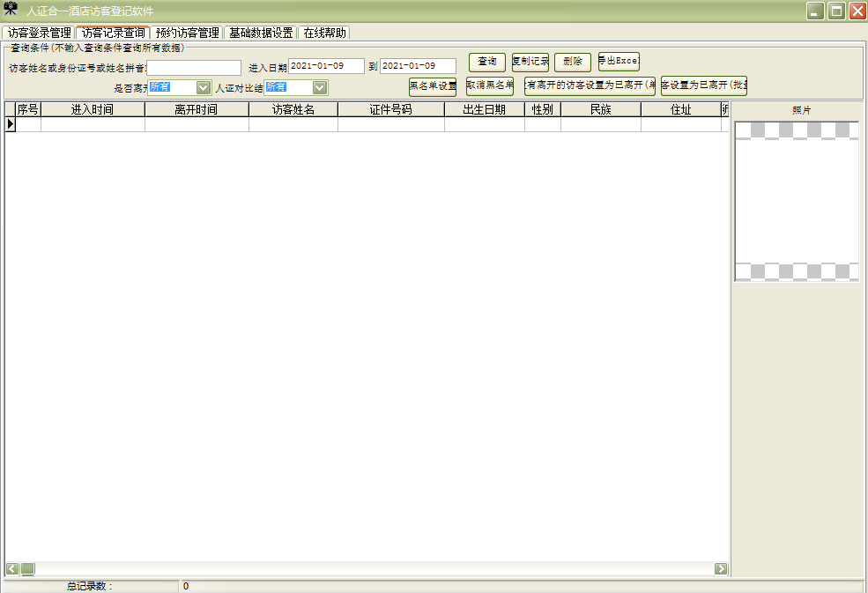Expand the 人证对比结果 dropdown
The height and width of the screenshot is (593, 868).
coord(319,87)
